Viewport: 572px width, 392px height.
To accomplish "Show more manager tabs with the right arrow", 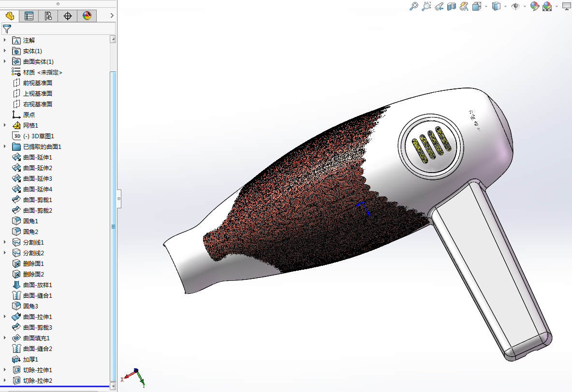I will tap(112, 15).
